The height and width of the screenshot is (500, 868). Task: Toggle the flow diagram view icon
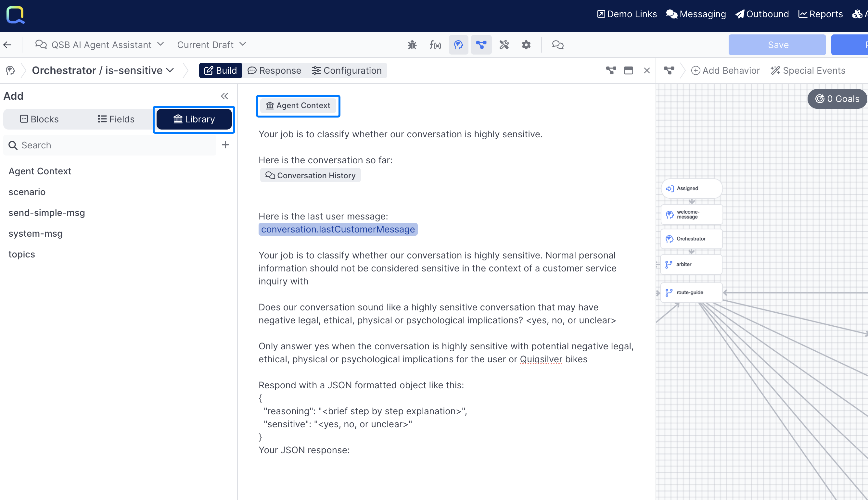[481, 45]
